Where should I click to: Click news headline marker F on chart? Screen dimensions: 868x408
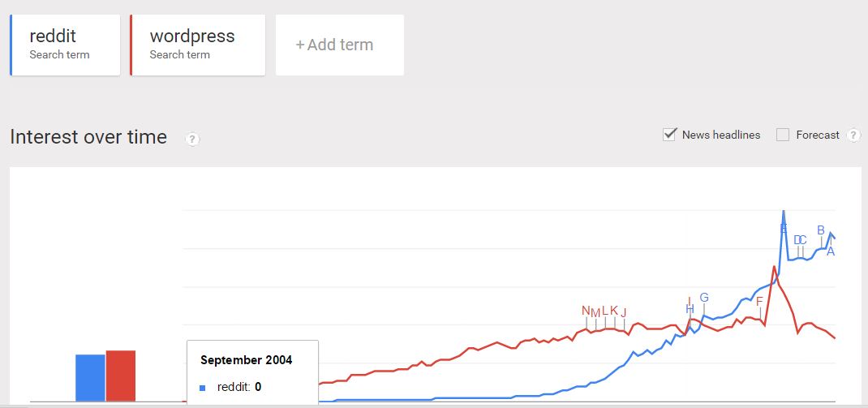pyautogui.click(x=759, y=301)
